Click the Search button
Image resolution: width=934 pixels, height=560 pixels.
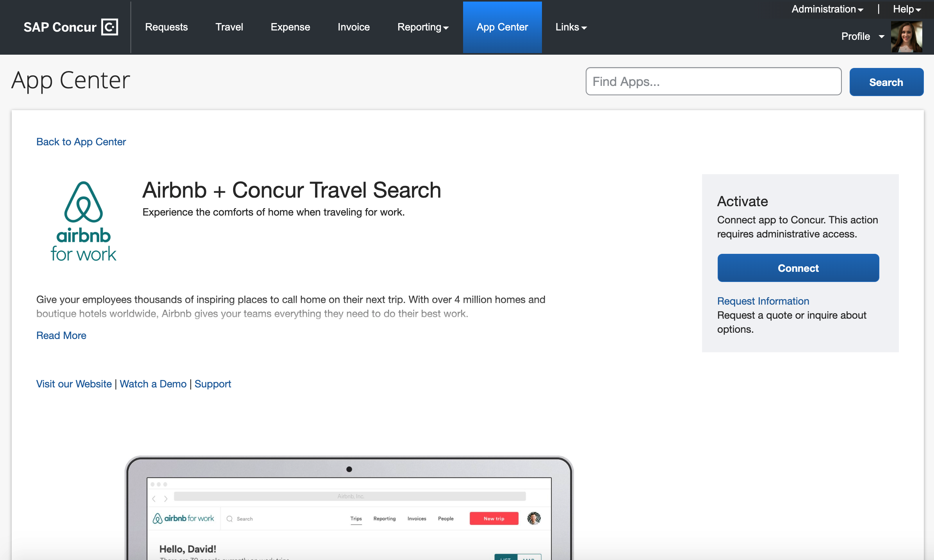click(x=886, y=82)
